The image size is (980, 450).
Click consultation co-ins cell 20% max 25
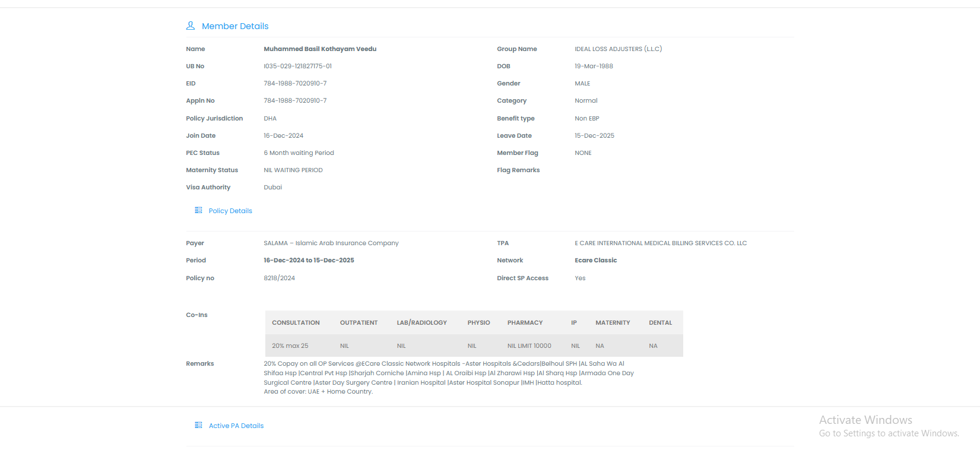pyautogui.click(x=290, y=346)
